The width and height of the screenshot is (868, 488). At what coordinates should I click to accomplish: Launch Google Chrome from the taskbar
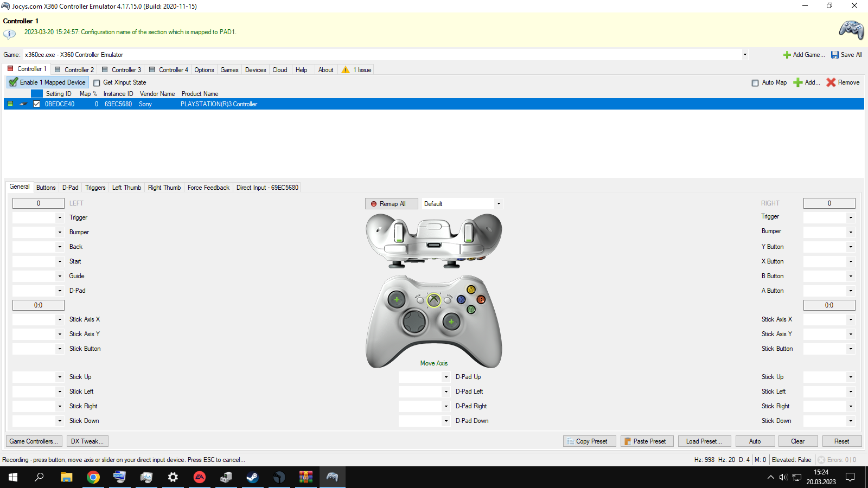coord(93,477)
